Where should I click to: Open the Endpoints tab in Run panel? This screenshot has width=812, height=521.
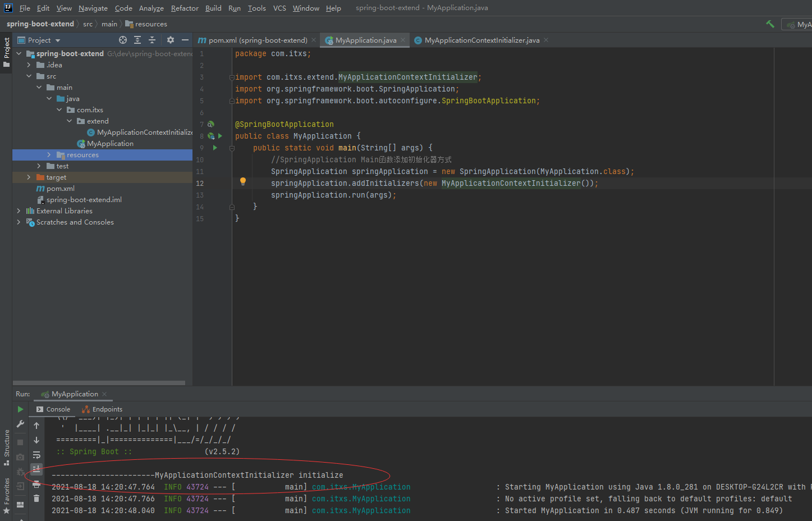click(x=102, y=409)
